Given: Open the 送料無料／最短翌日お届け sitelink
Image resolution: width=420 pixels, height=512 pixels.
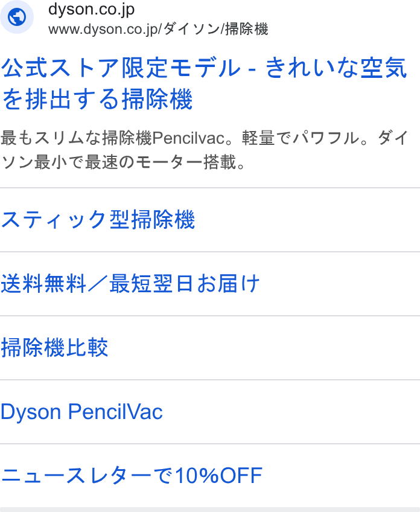Looking at the screenshot, I should [130, 283].
